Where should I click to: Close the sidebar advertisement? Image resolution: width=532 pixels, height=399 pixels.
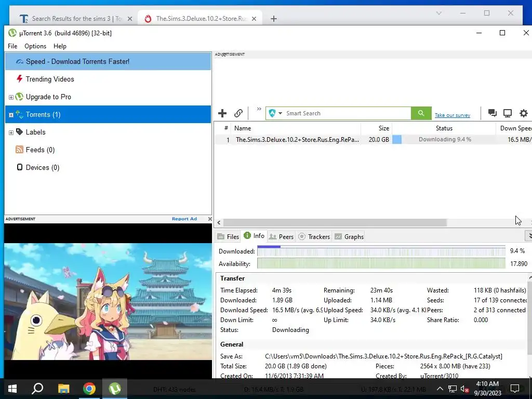pos(210,219)
